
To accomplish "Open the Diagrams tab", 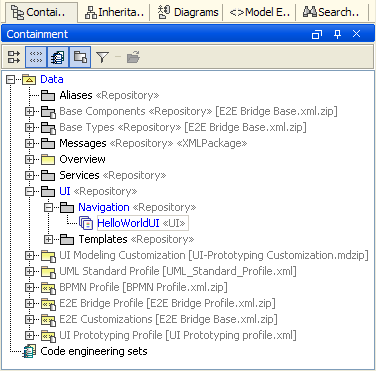I will 188,12.
